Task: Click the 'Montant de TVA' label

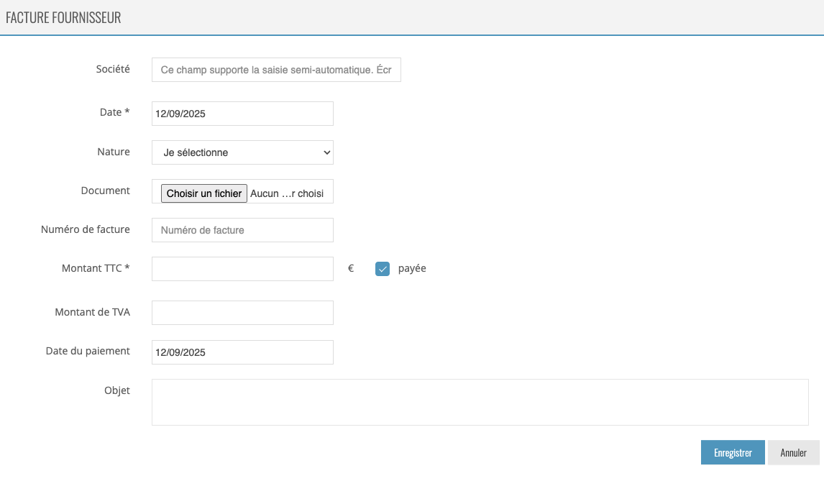Action: point(93,311)
